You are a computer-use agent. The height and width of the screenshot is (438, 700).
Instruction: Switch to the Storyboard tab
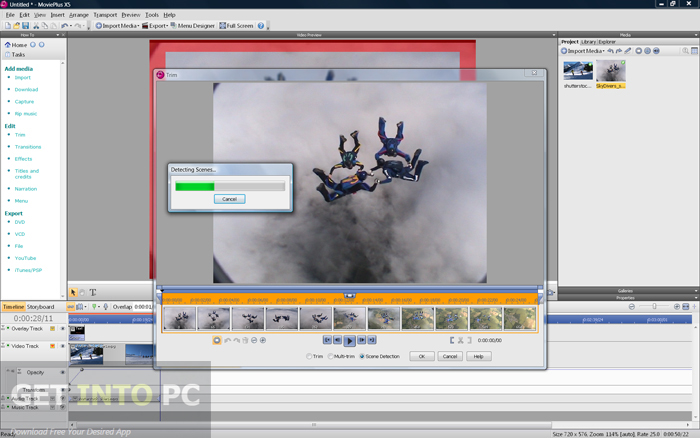click(40, 307)
